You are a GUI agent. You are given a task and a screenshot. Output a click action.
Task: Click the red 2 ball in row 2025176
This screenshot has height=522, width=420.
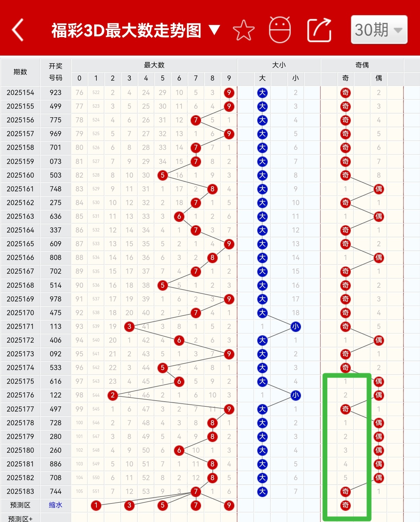click(x=113, y=395)
